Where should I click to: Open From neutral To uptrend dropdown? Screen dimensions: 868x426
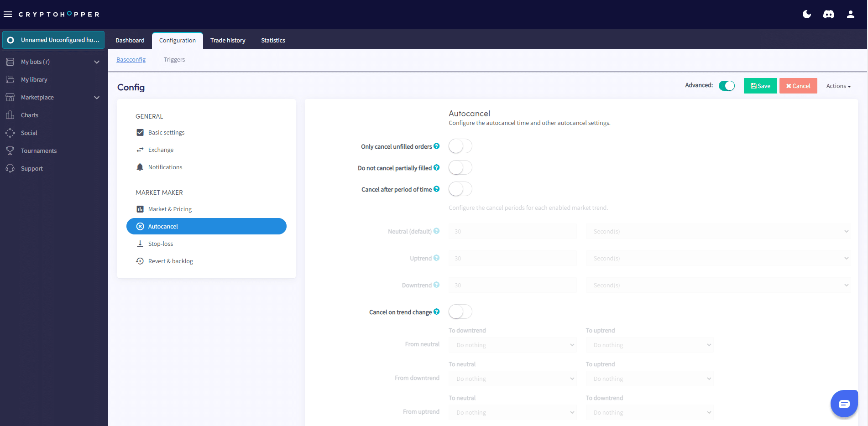coord(650,345)
